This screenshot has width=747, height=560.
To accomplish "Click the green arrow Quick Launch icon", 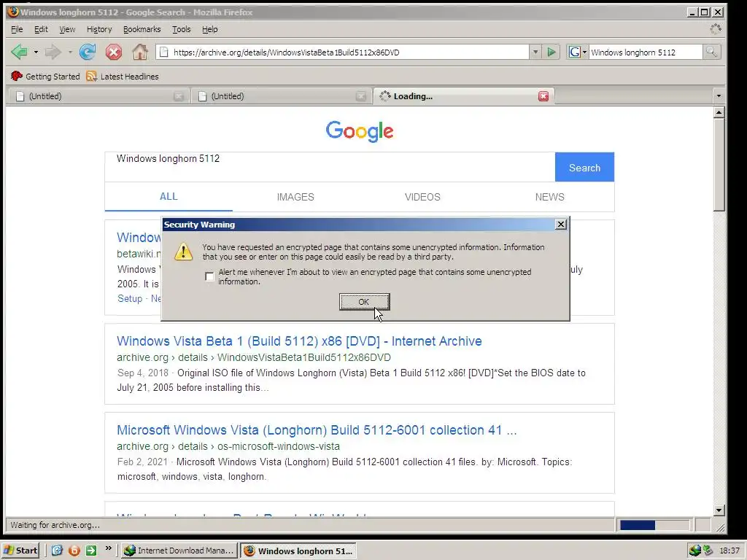I will (91, 551).
